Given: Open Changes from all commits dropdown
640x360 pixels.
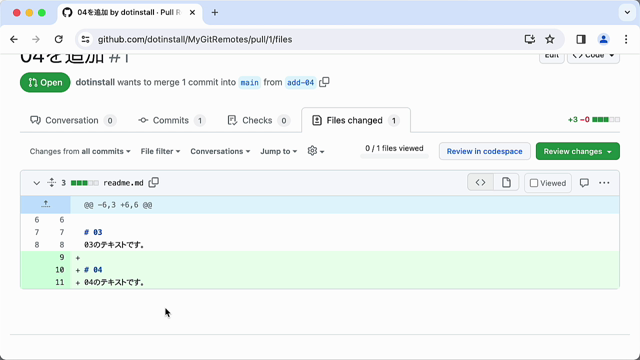Looking at the screenshot, I should [x=80, y=151].
